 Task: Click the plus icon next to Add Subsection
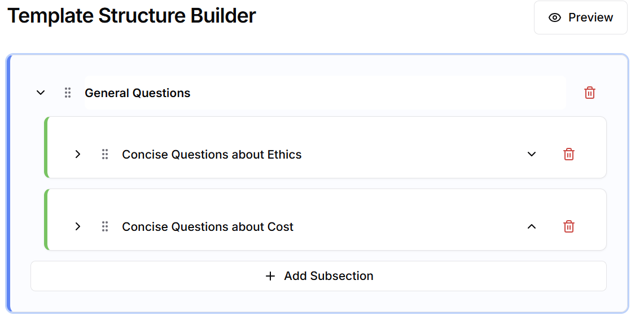tap(270, 276)
